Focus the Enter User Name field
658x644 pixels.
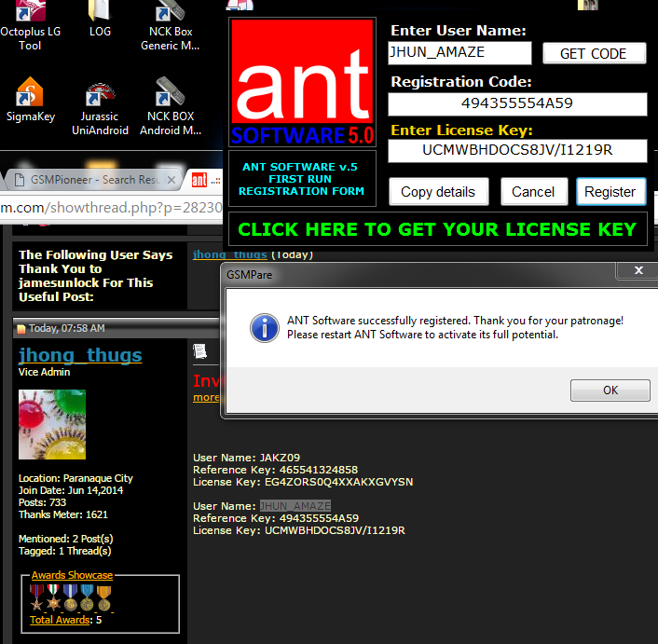coord(459,53)
